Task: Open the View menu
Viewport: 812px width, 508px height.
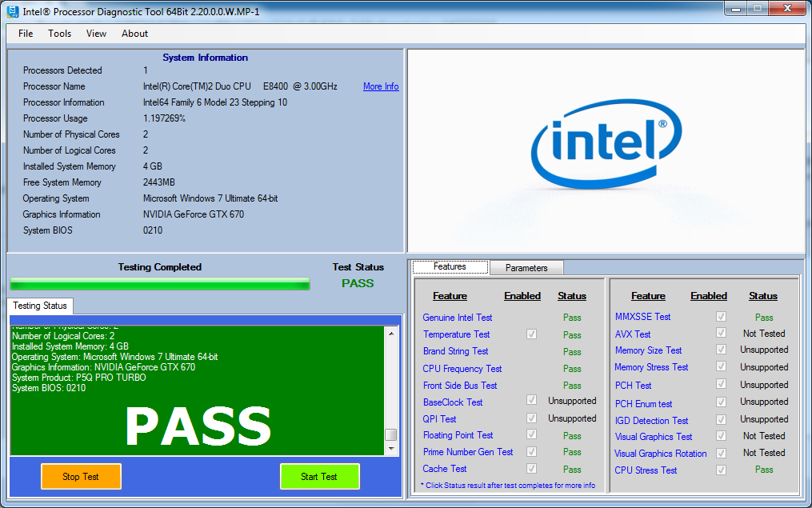Action: click(x=96, y=34)
